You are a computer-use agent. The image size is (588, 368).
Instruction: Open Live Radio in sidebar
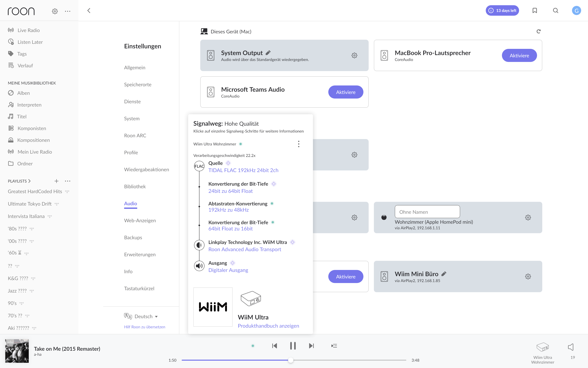(28, 30)
